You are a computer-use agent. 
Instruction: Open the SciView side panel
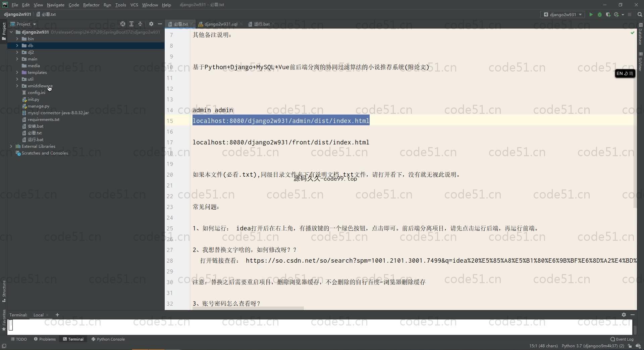click(640, 62)
